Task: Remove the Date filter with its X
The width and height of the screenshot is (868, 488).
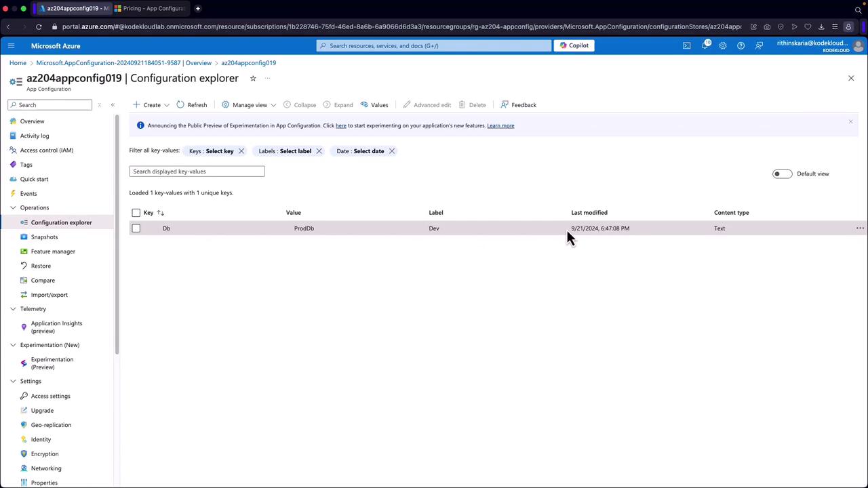Action: 391,151
